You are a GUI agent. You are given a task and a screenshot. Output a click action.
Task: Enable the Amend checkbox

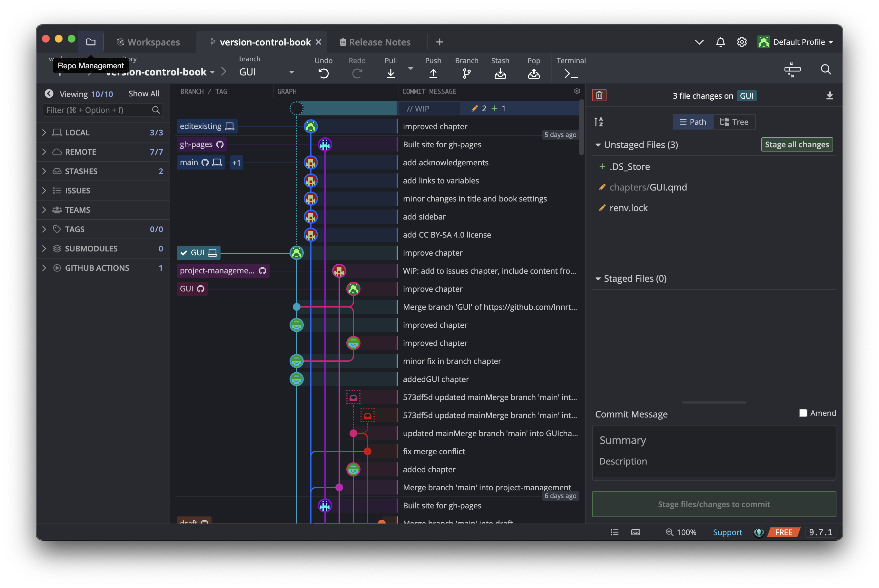803,413
